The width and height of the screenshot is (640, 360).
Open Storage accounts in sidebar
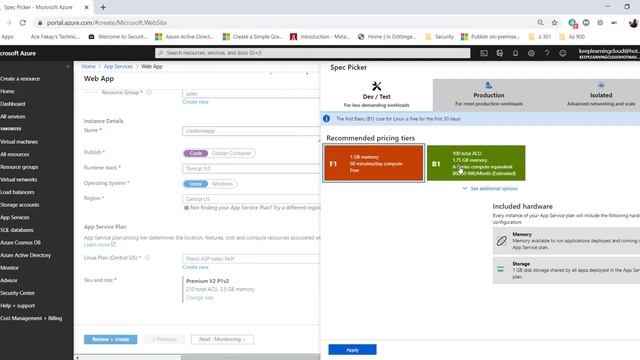(20, 204)
